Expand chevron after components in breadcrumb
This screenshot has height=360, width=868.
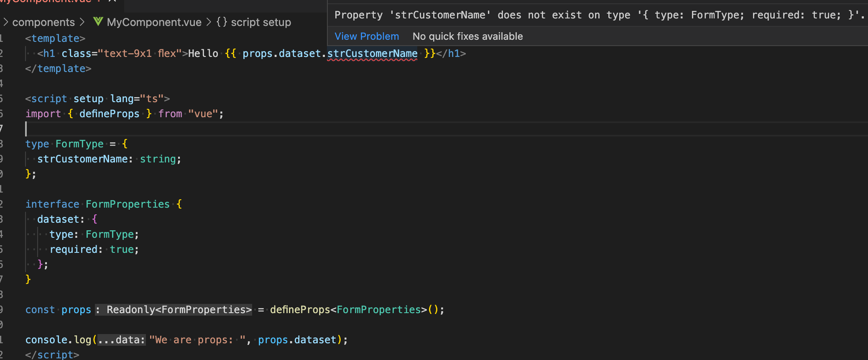[x=82, y=22]
